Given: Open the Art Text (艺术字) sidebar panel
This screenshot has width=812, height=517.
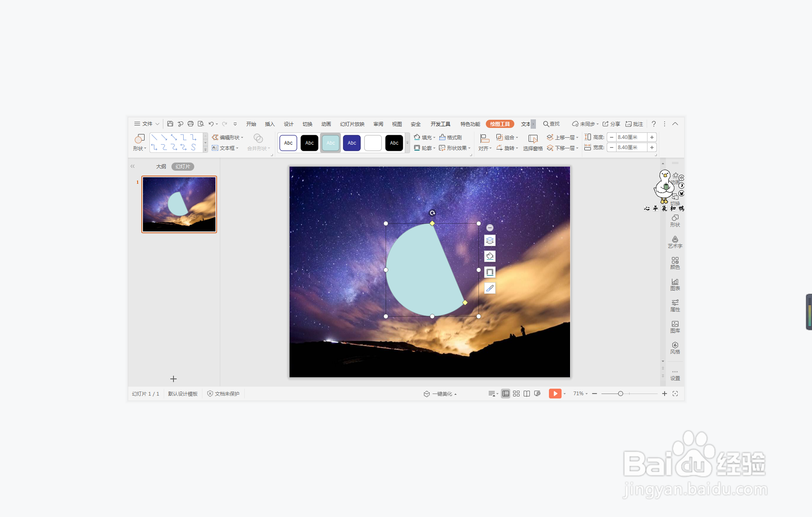Looking at the screenshot, I should (675, 242).
